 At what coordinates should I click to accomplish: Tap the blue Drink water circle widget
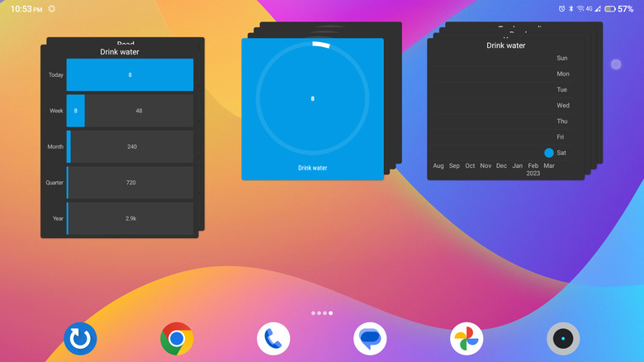pos(313,109)
